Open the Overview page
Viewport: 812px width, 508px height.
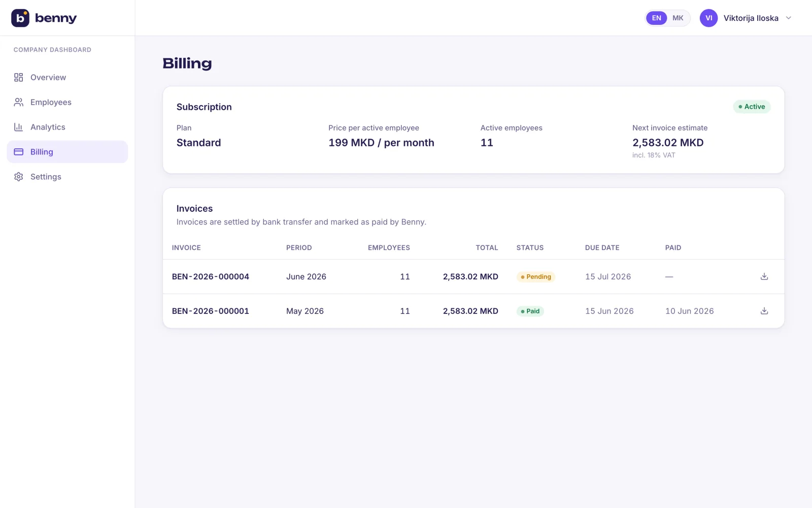click(x=67, y=77)
